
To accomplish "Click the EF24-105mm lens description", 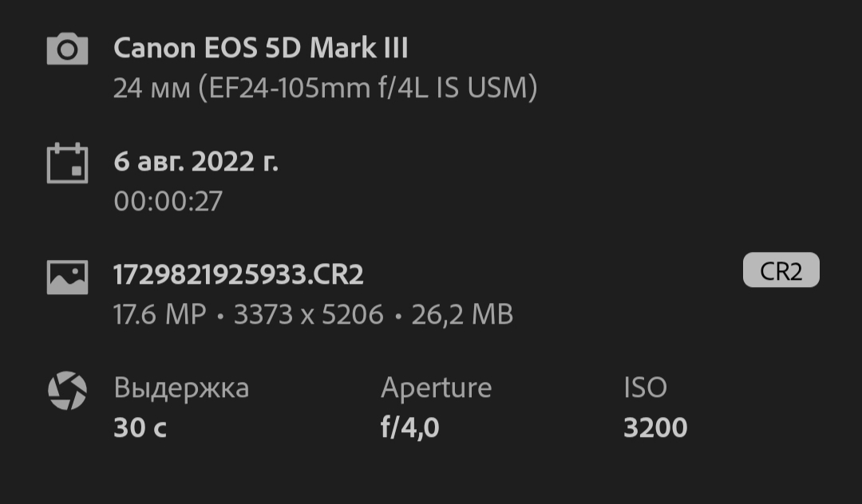I will 368,88.
